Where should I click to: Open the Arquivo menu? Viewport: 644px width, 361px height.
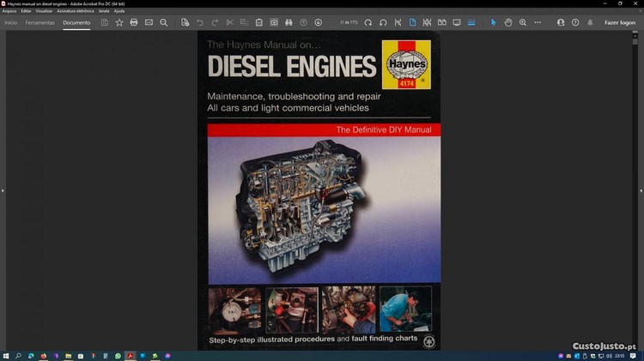click(x=9, y=10)
